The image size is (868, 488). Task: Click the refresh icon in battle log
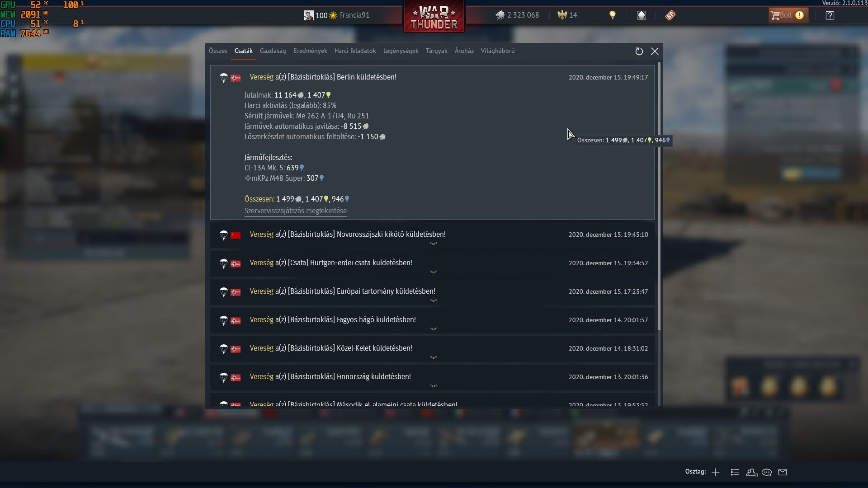pos(639,52)
